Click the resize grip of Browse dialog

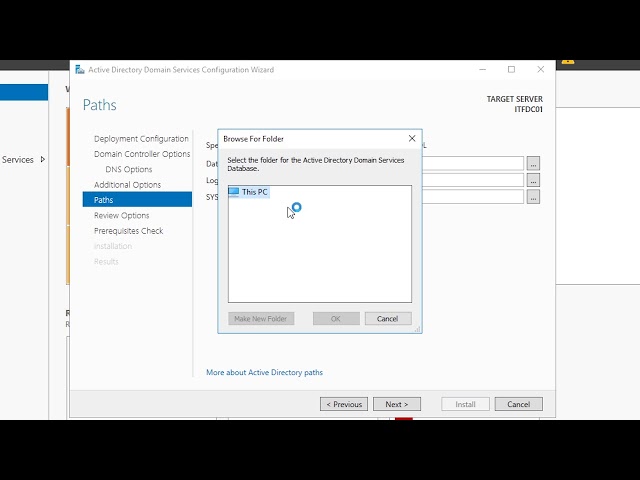418,329
